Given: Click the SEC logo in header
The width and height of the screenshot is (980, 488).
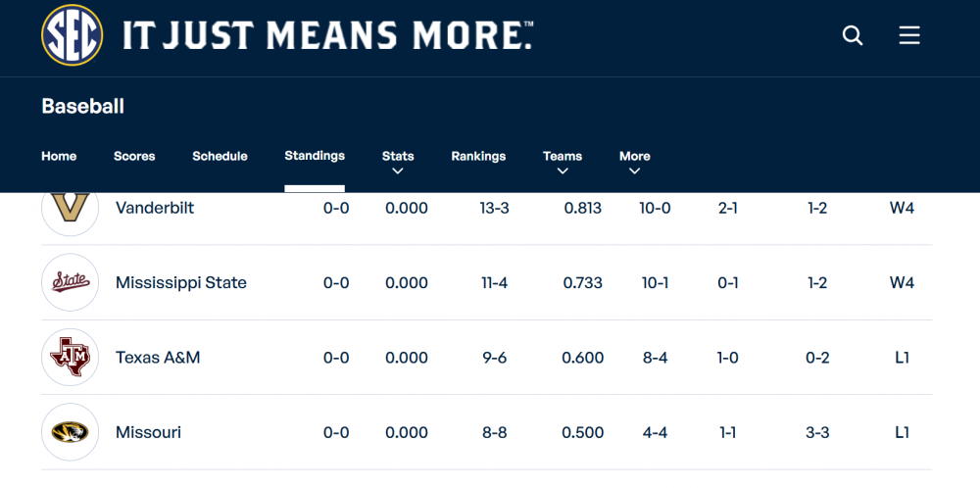Looking at the screenshot, I should pos(72,35).
